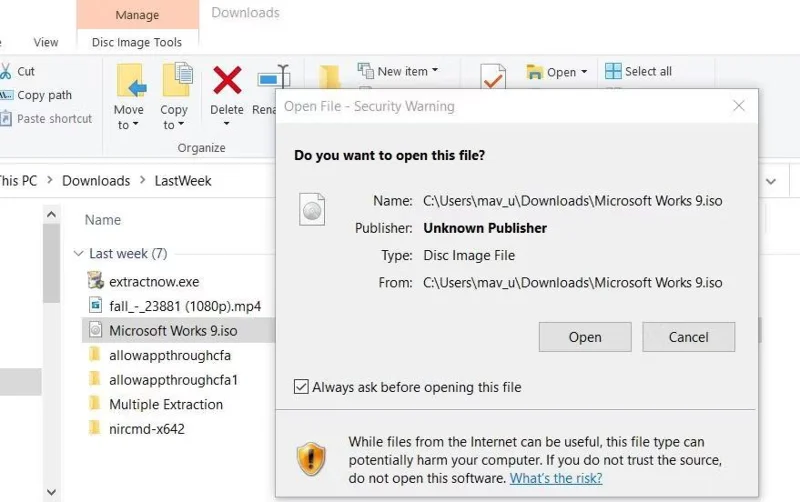The height and width of the screenshot is (502, 800).
Task: Click the extractnow.exe file icon
Action: pos(95,281)
